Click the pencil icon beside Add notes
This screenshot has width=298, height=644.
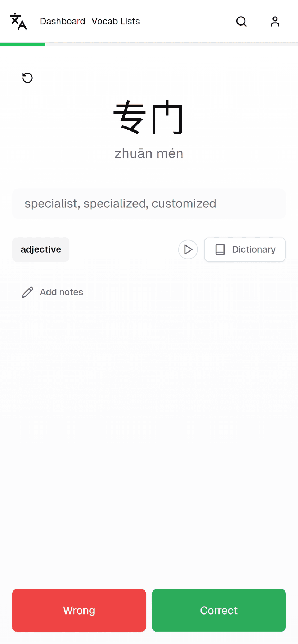point(27,292)
